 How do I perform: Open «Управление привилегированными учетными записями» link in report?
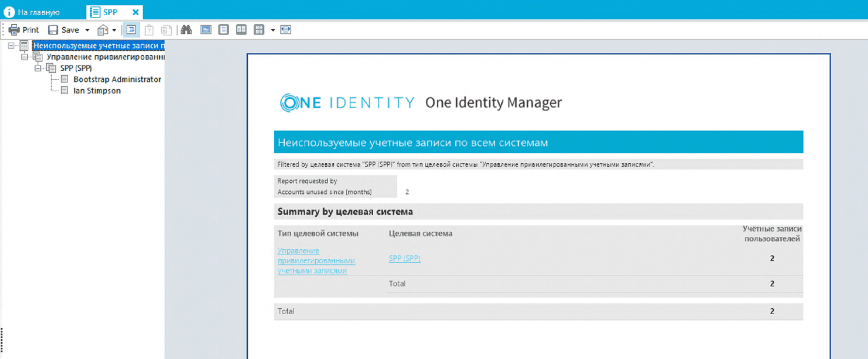[316, 261]
